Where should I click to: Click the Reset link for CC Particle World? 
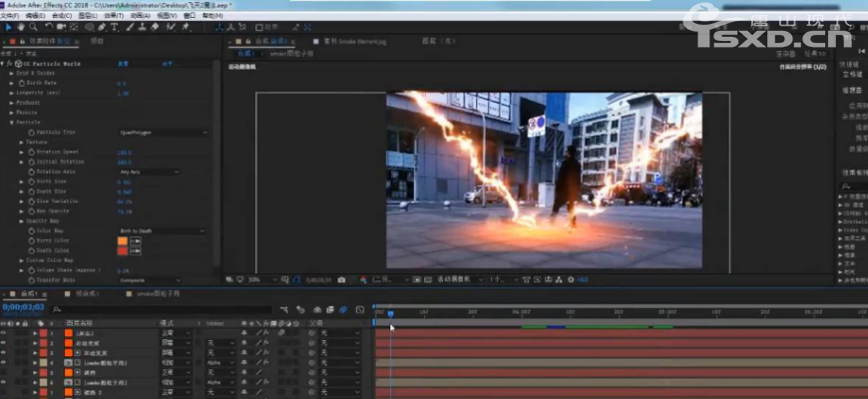(x=123, y=64)
